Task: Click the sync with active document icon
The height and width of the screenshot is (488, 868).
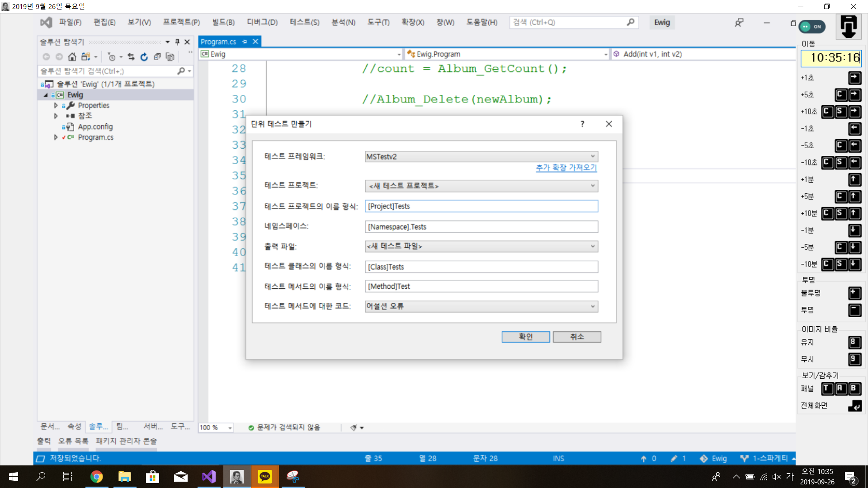Action: pos(131,57)
